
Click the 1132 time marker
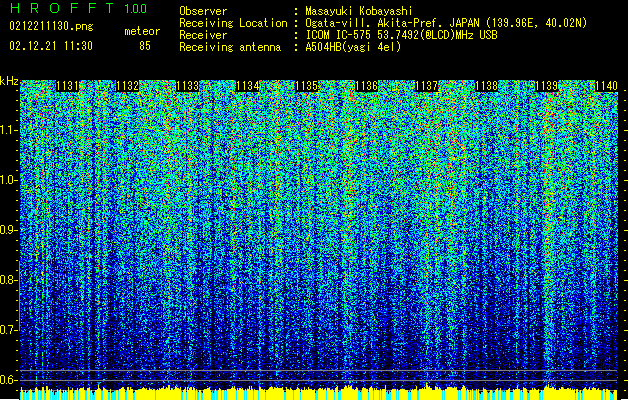tap(127, 86)
